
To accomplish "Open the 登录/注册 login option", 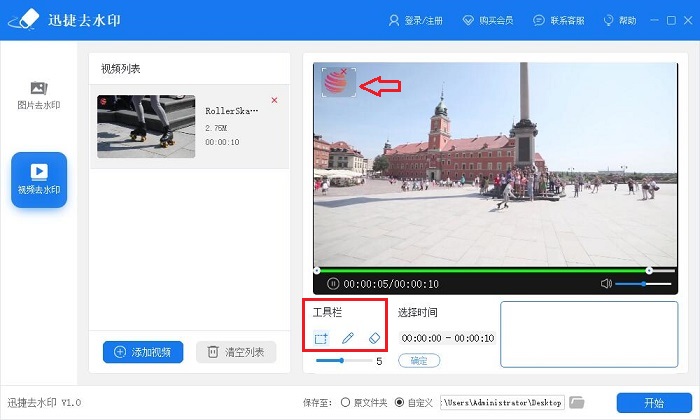I will (415, 21).
